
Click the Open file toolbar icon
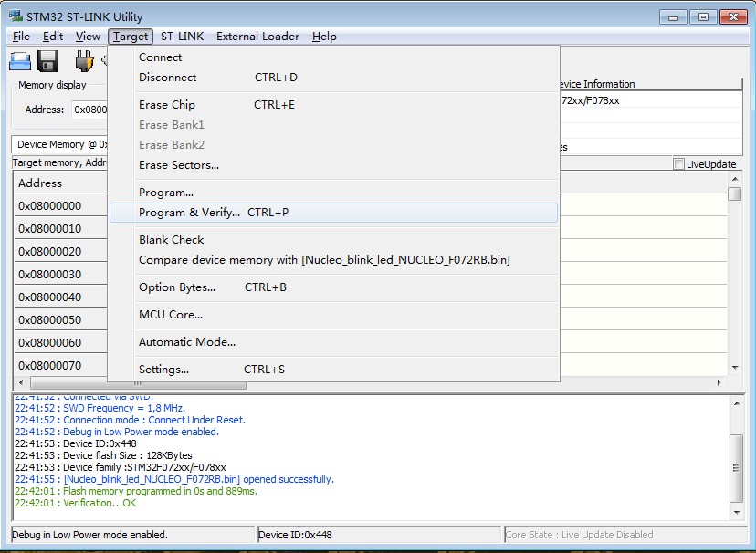[20, 61]
